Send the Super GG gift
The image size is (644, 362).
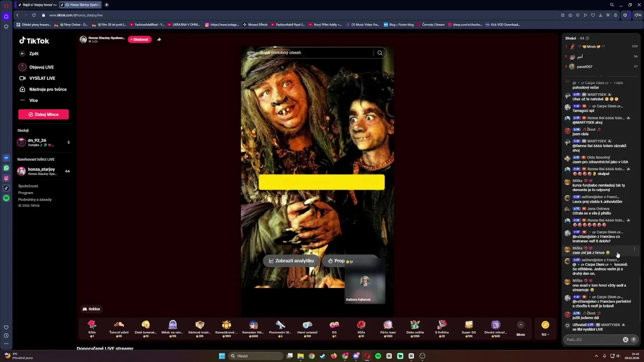469,328
